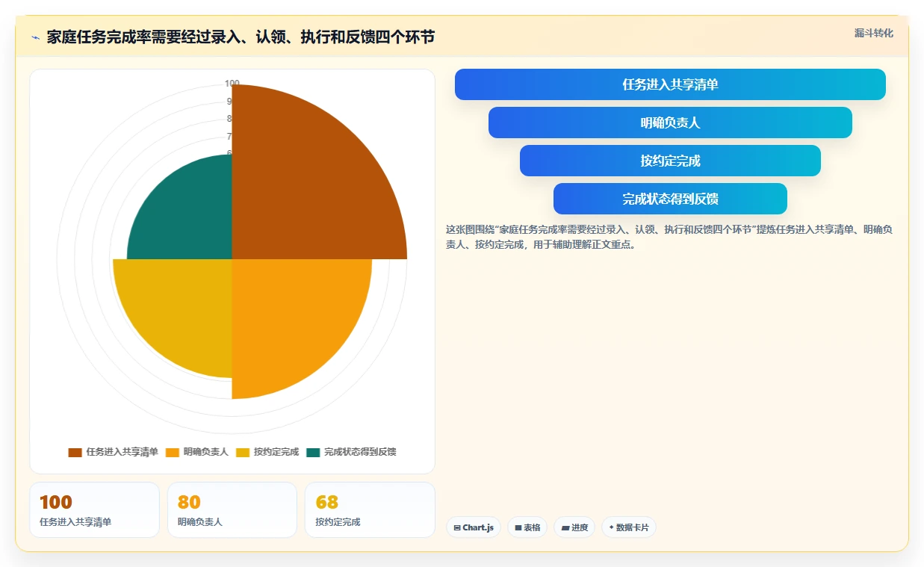Viewport: 924px width, 567px height.
Task: Toggle 完成状态得到反馈 legend color box
Action: (313, 452)
